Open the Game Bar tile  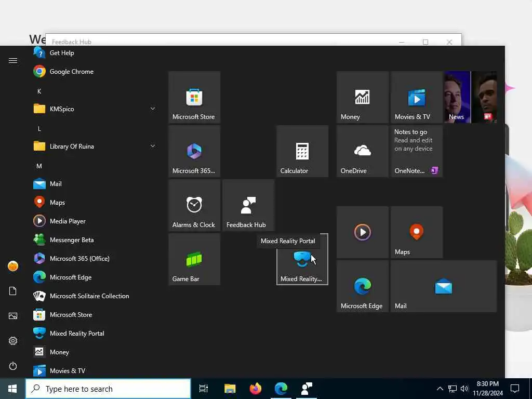tap(194, 259)
